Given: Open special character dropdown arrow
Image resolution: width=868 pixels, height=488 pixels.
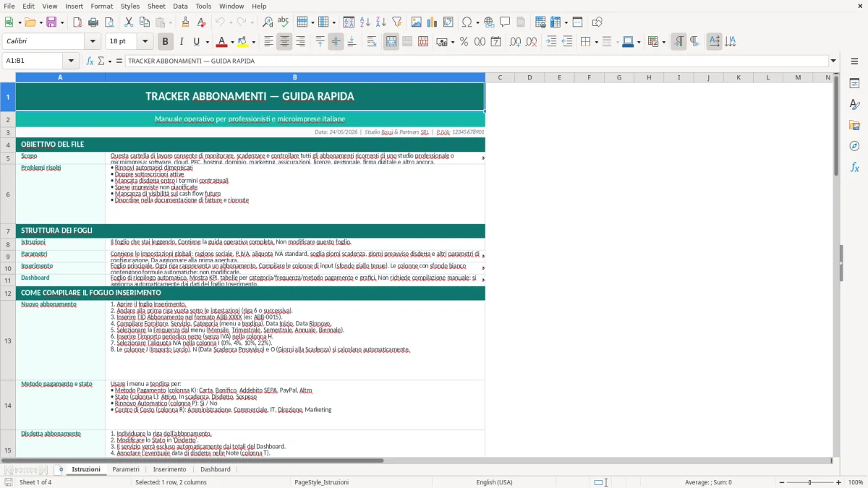Looking at the screenshot, I should [477, 22].
